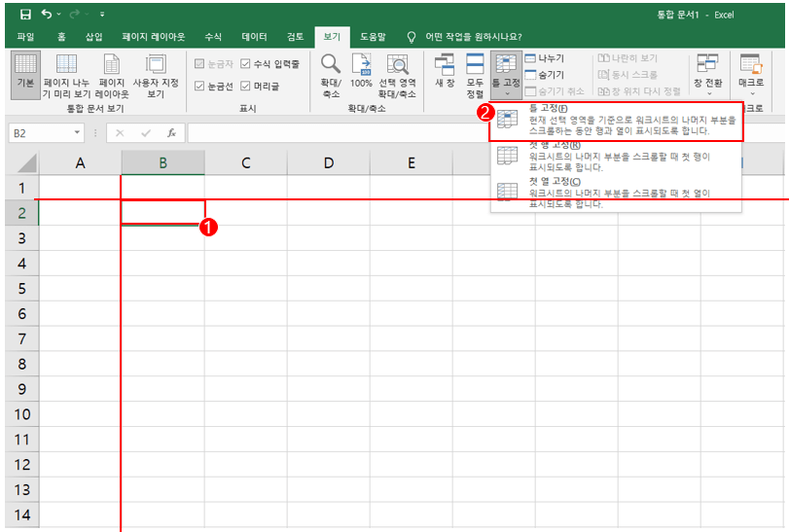This screenshot has width=789, height=532.
Task: Click the Undo arrow icon
Action: click(47, 14)
